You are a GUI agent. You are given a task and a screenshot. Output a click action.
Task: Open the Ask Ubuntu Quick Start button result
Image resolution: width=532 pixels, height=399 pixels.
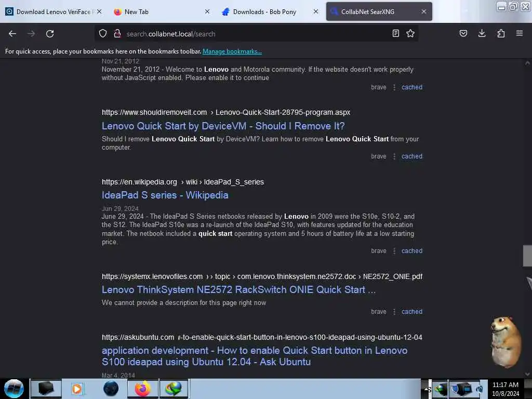(255, 356)
